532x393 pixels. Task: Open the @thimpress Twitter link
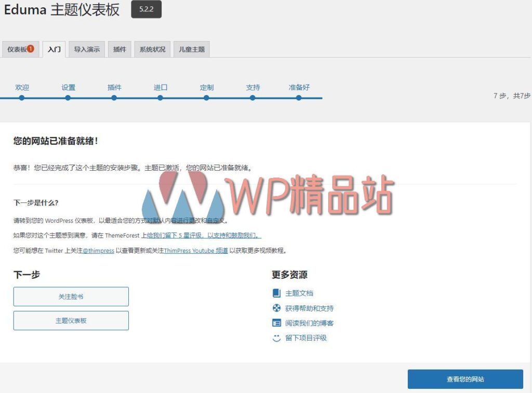(98, 251)
